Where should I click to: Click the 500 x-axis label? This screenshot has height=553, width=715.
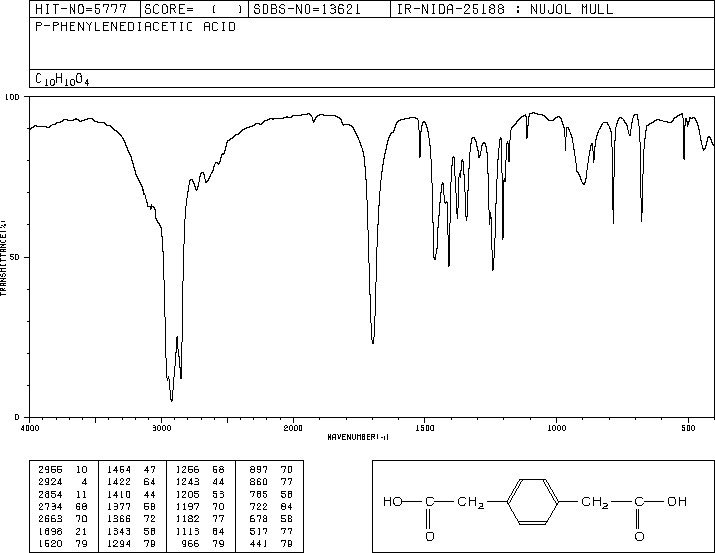click(x=688, y=428)
